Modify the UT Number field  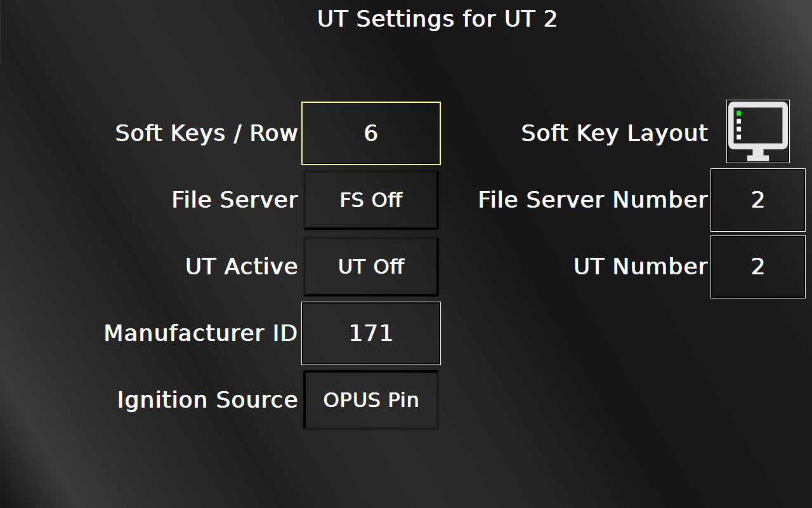[x=757, y=266]
